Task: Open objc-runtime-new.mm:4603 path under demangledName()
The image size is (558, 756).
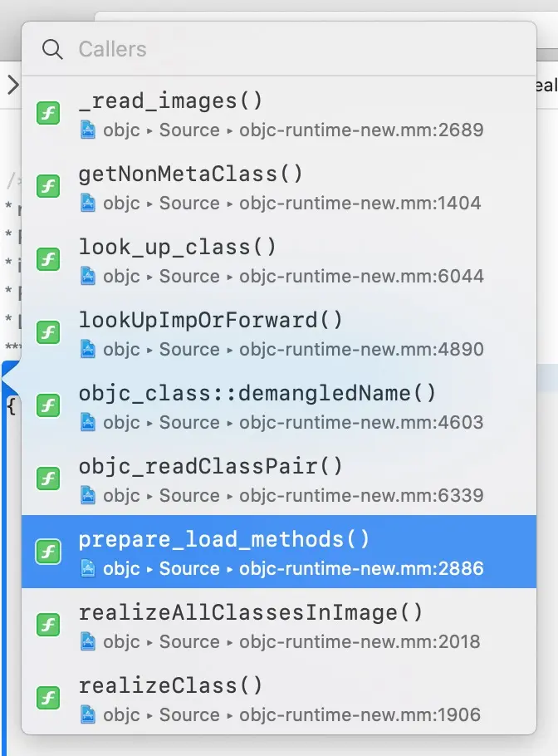Action: tap(361, 422)
